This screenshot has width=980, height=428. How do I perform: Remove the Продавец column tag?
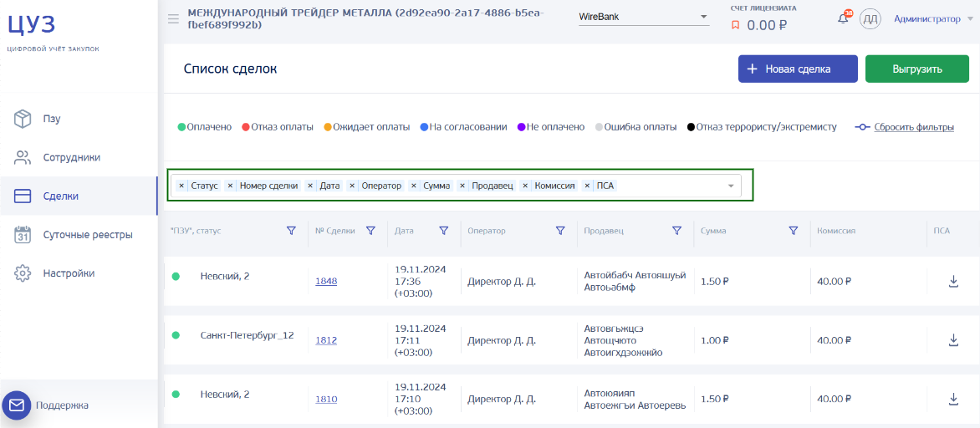462,186
